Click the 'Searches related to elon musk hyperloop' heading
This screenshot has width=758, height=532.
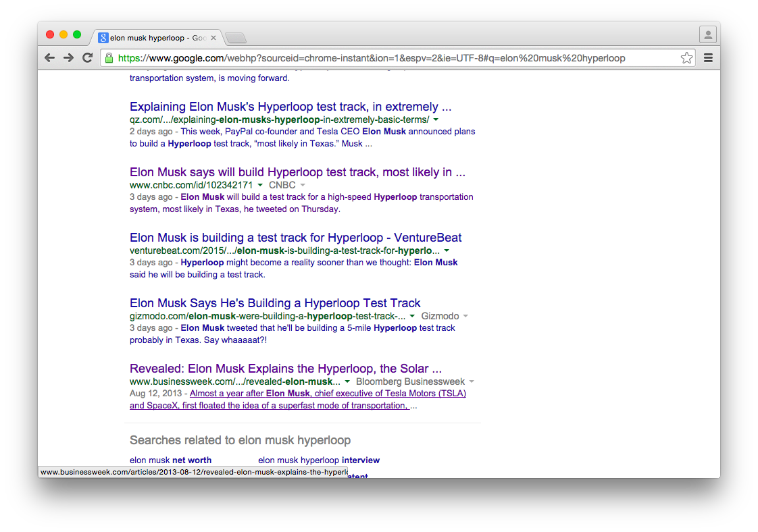(241, 440)
